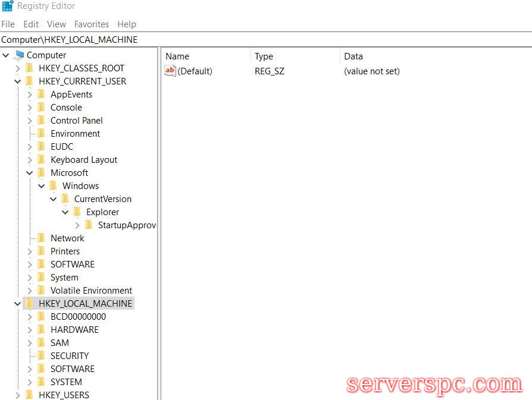
Task: Click the HKEY_USERS folder icon
Action: click(29, 395)
